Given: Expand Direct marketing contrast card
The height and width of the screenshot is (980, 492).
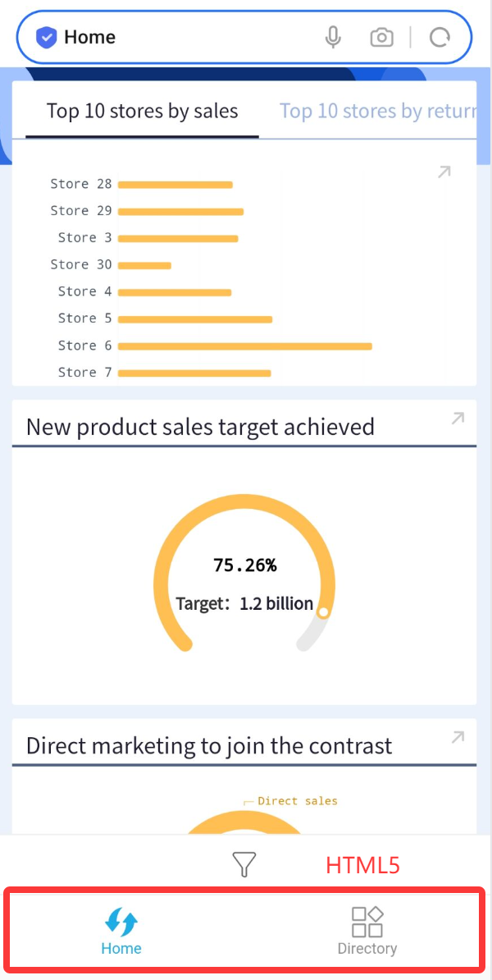Looking at the screenshot, I should point(458,738).
